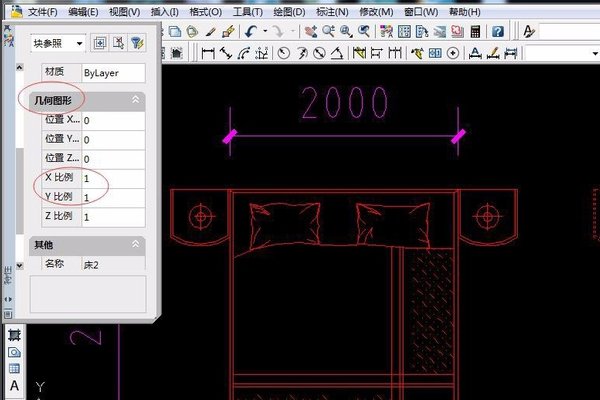Select the Linear dimension tool
The image size is (600, 400).
[208, 53]
